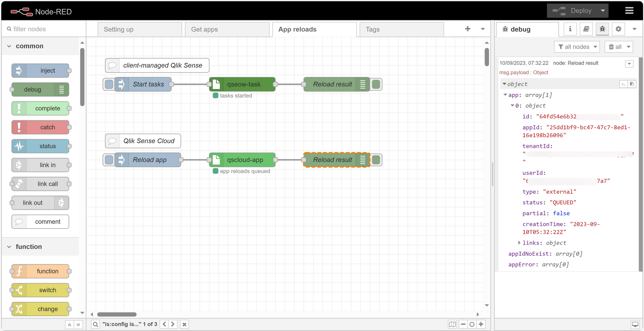Viewport: 644px width, 331px height.
Task: Select the comment palette node
Action: (41, 222)
